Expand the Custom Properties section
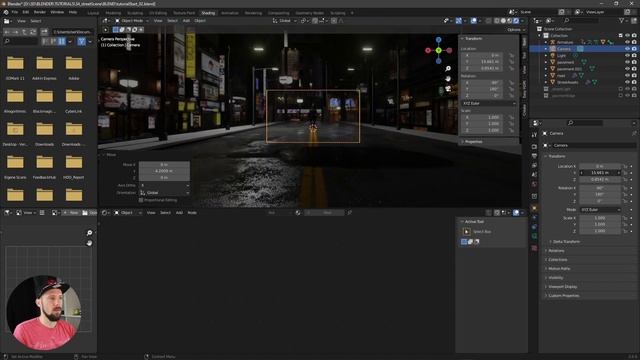 (563, 296)
